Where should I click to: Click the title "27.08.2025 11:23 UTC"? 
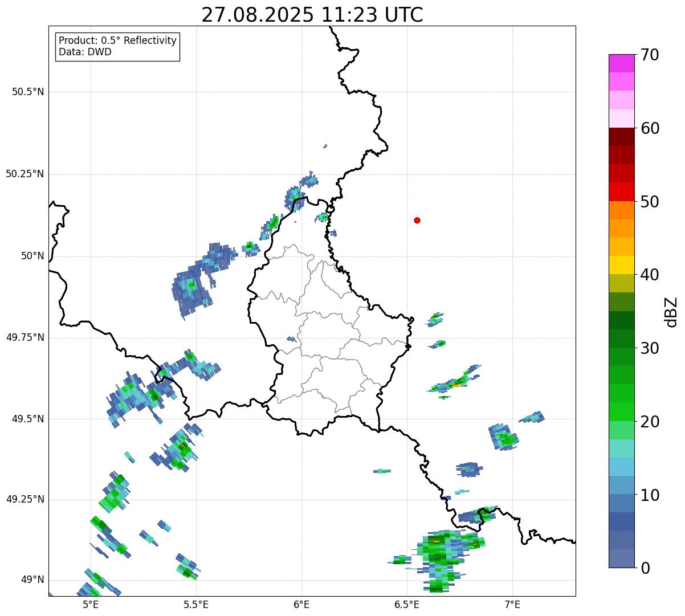[x=312, y=14]
